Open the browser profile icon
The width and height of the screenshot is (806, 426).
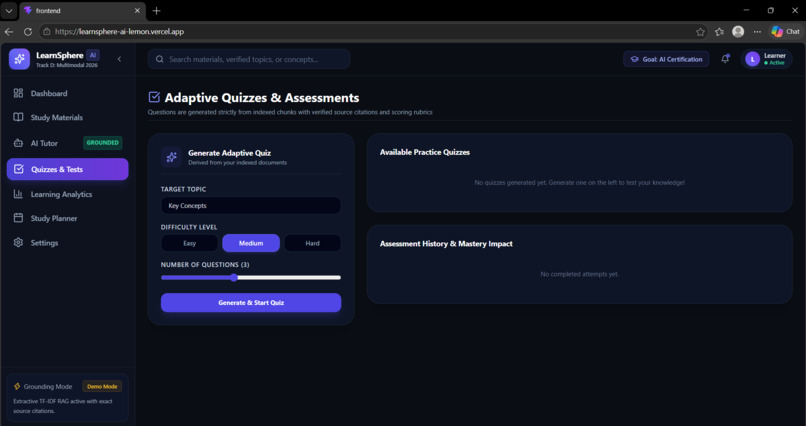(x=738, y=31)
